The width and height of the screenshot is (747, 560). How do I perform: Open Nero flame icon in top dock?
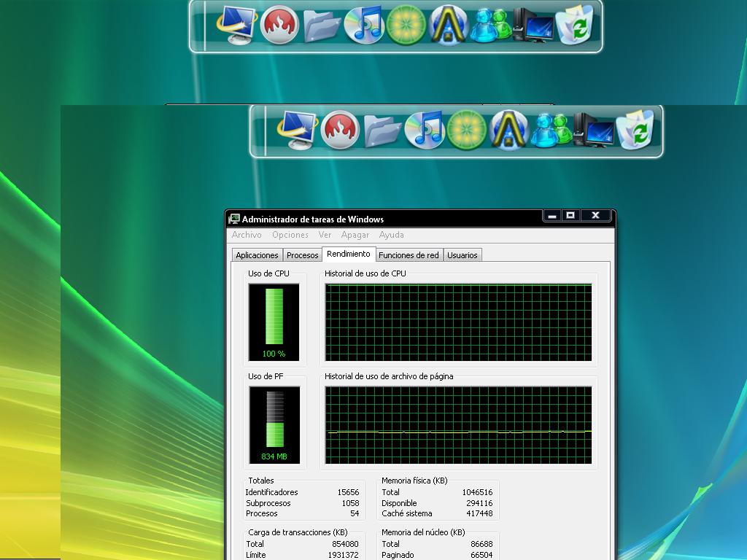tap(280, 26)
